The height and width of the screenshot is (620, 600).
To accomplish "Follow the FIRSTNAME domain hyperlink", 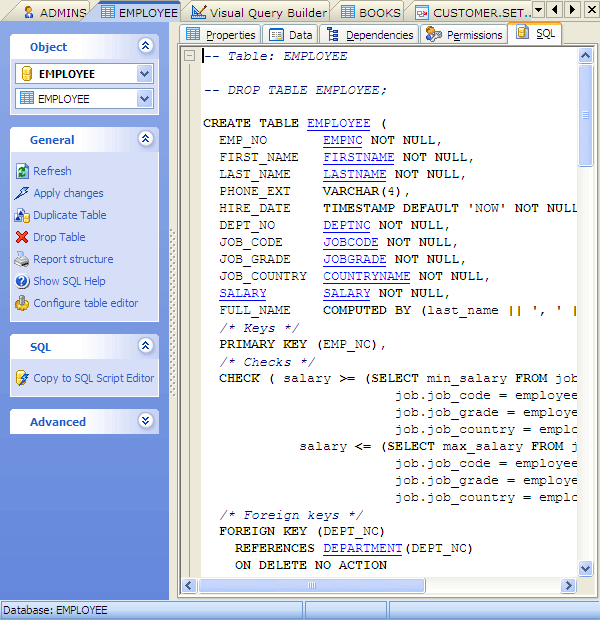I will click(359, 157).
